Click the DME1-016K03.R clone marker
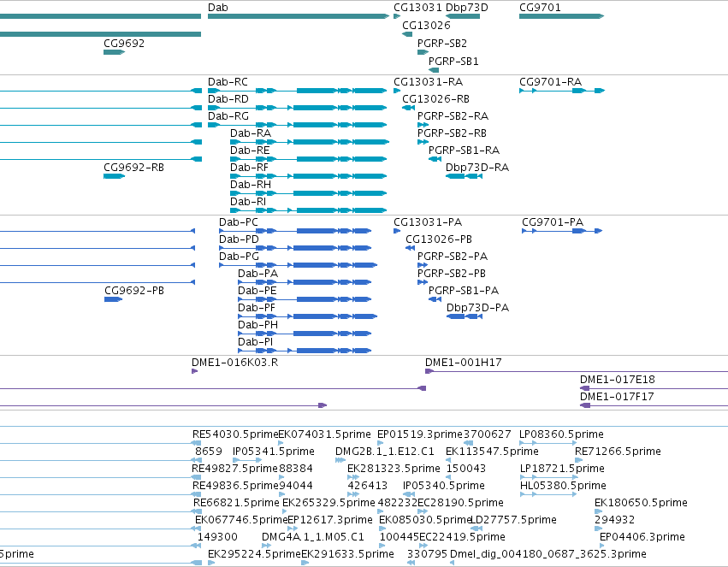The width and height of the screenshot is (728, 567). (194, 371)
